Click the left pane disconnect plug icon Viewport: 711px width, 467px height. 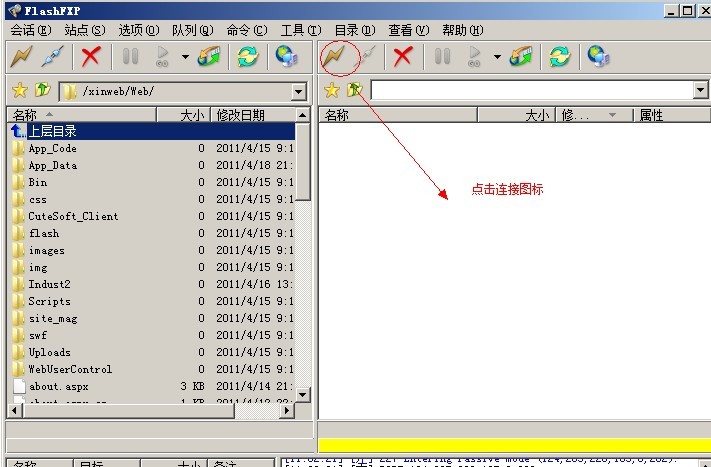pos(53,57)
